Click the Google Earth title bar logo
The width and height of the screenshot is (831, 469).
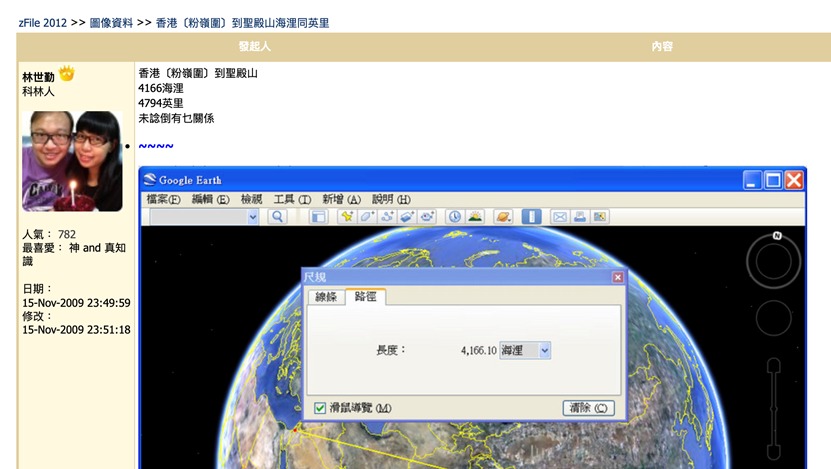(x=150, y=180)
